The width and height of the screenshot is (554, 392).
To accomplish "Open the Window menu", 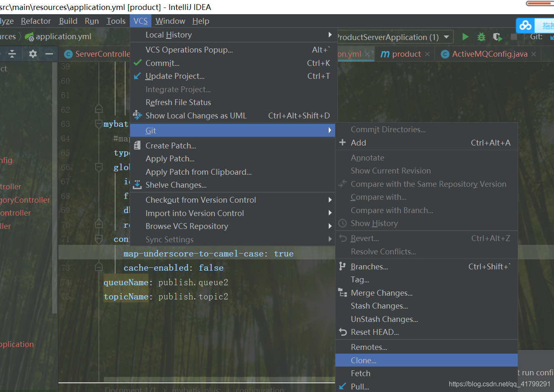I will point(170,21).
